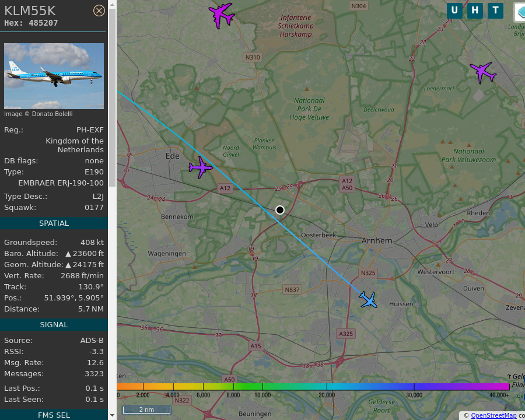Click the Vert. Rate value 2688 ft/min
This screenshot has height=420, width=525.
pyautogui.click(x=82, y=276)
